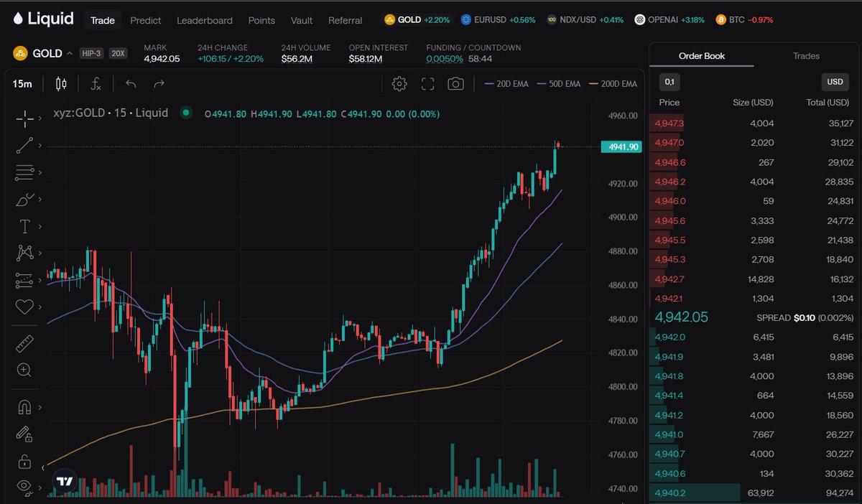Toggle the 200D EMA legend line

613,84
